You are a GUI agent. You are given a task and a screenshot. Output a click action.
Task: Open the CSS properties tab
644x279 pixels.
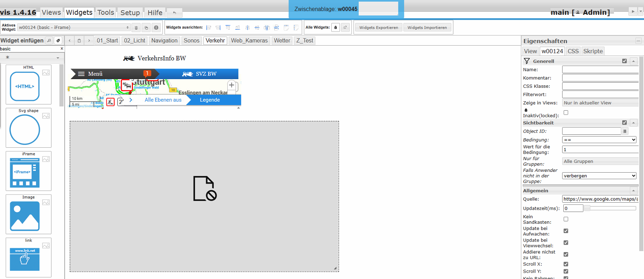click(573, 51)
